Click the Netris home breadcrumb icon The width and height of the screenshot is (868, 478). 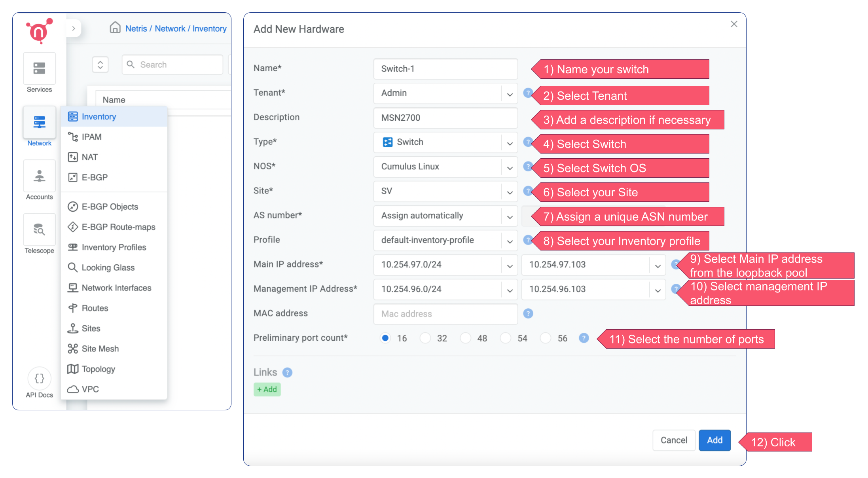[x=115, y=28]
